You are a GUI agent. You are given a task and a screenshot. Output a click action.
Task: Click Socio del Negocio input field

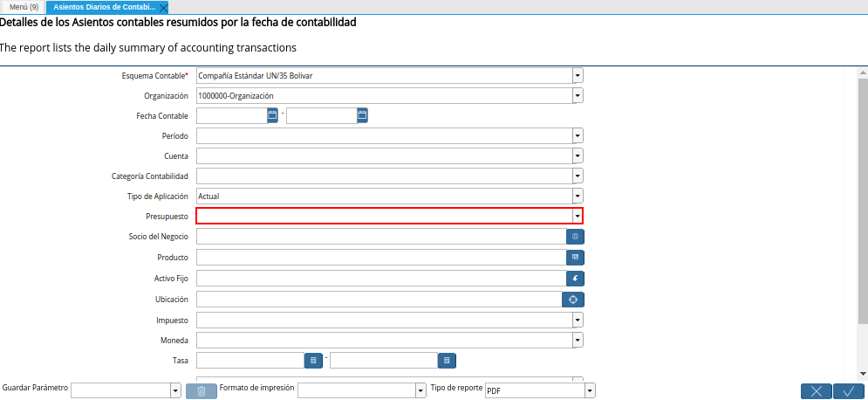click(x=381, y=237)
